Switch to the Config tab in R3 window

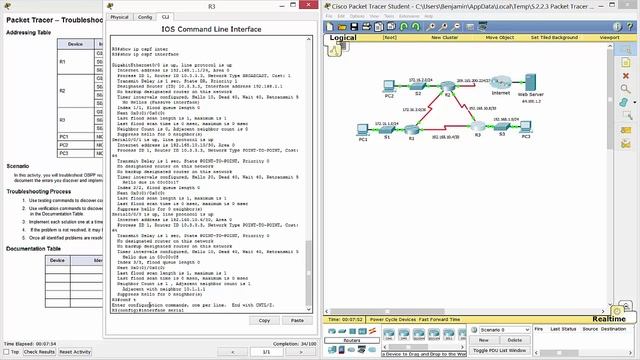145,17
